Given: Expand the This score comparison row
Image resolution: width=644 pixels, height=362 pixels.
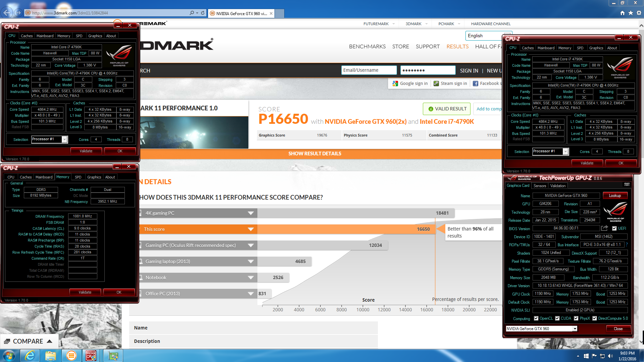Looking at the screenshot, I should pos(250,229).
